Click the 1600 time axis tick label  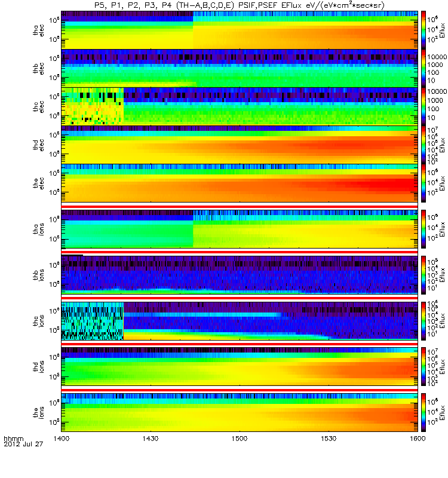click(x=418, y=439)
